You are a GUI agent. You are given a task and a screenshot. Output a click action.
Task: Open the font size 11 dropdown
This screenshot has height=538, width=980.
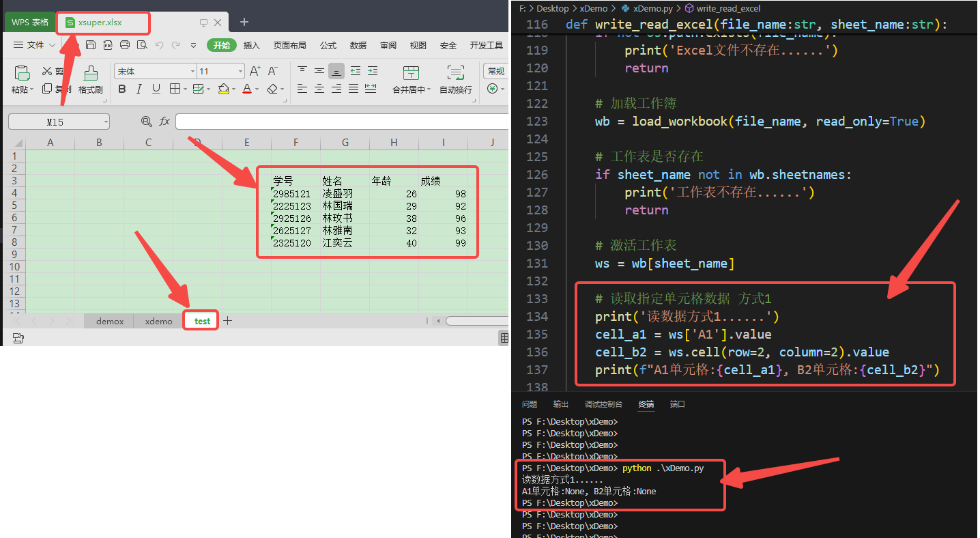point(240,71)
